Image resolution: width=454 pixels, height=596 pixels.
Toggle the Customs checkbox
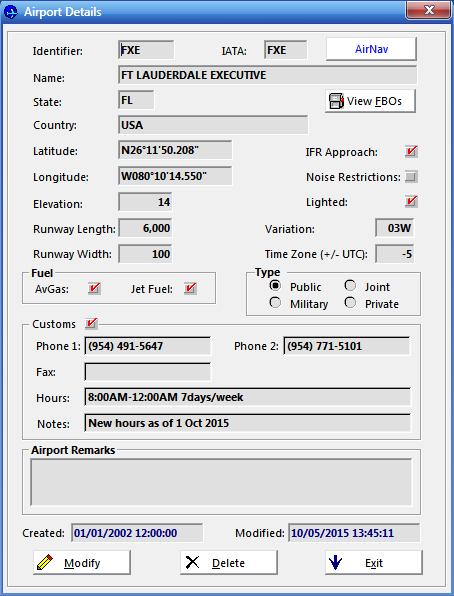pos(91,324)
